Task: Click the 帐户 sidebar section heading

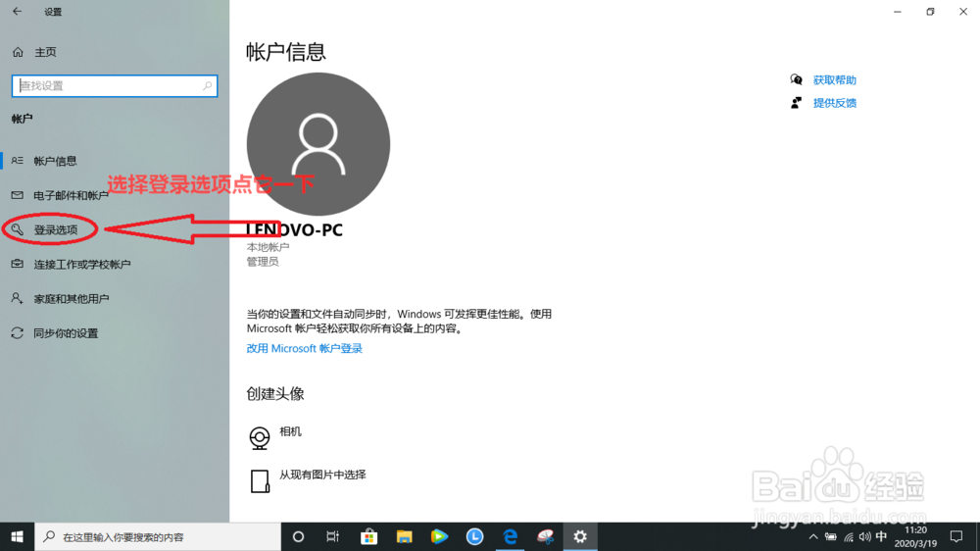Action: click(x=22, y=119)
